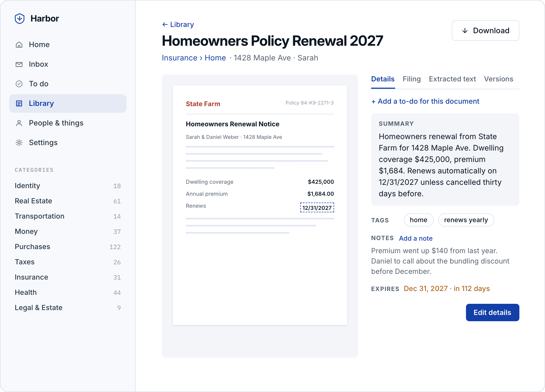Click the To do checkmark circle icon

(19, 84)
